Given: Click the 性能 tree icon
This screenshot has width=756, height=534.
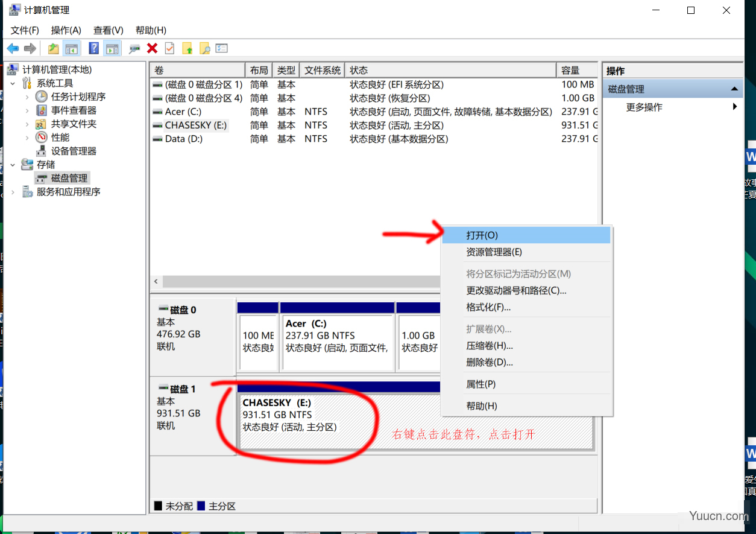Looking at the screenshot, I should tap(41, 138).
